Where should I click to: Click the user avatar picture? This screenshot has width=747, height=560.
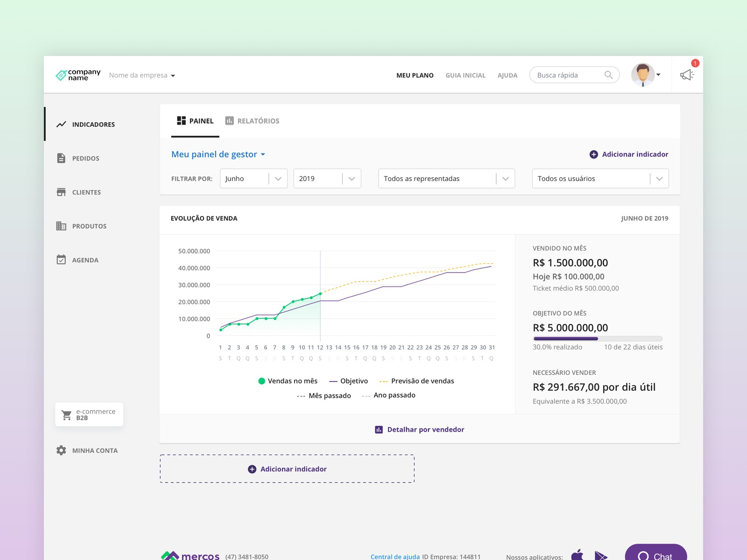click(x=643, y=75)
